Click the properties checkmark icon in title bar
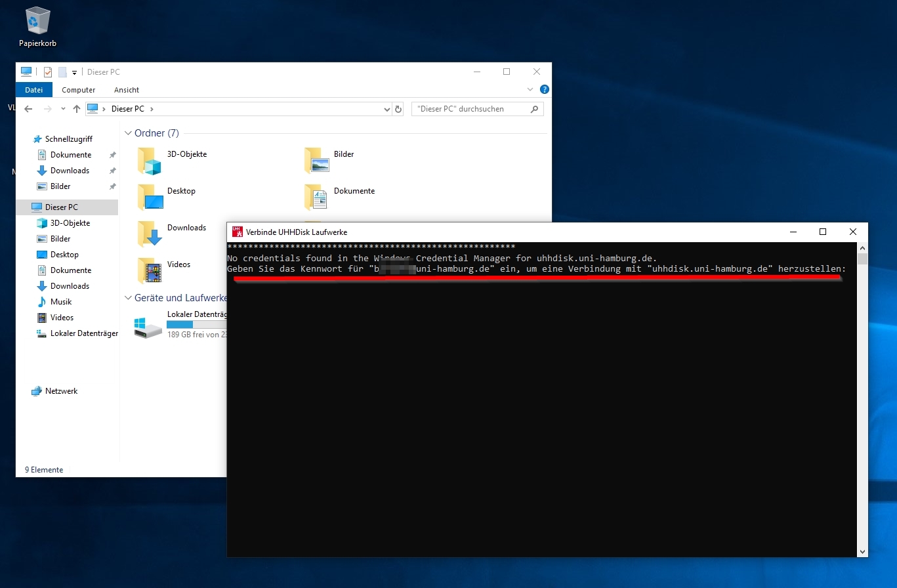 [48, 72]
